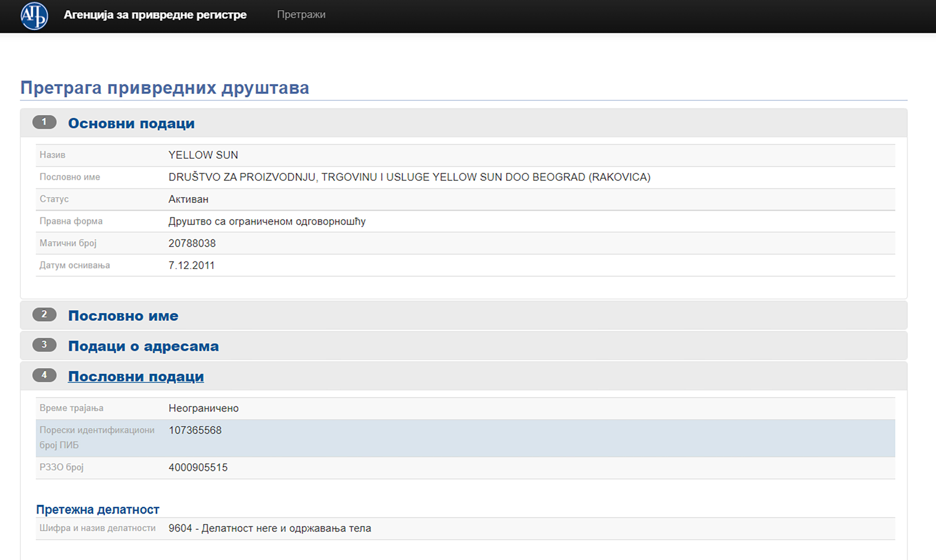Click the ПИБ number 107365568

pos(195,430)
